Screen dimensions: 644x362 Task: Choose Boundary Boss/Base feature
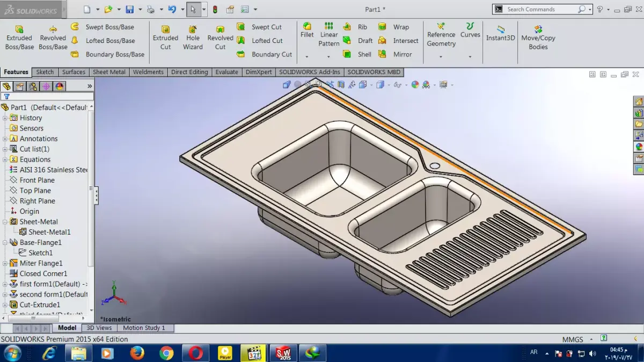click(107, 54)
